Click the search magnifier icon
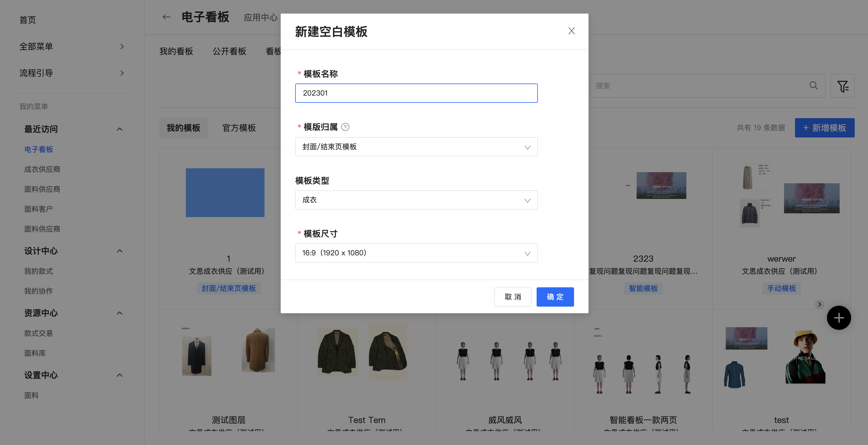Image resolution: width=868 pixels, height=445 pixels. coord(813,86)
